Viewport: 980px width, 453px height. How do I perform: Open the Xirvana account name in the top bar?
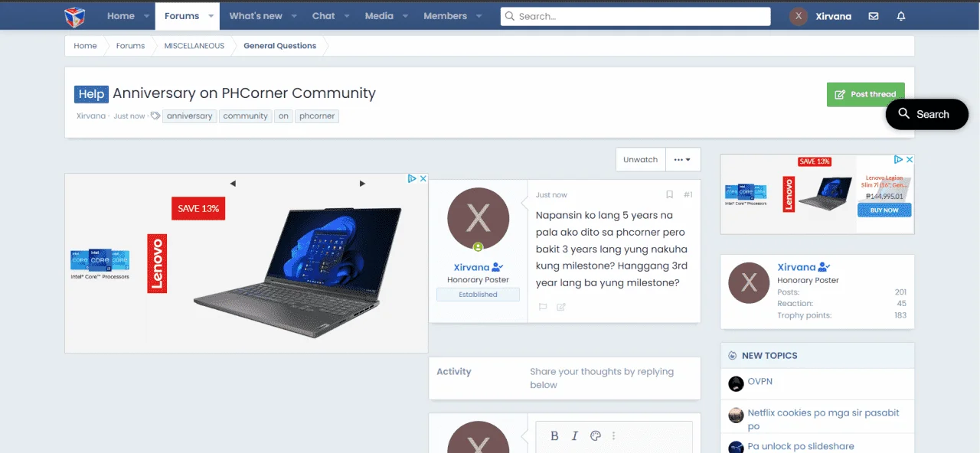click(x=833, y=16)
